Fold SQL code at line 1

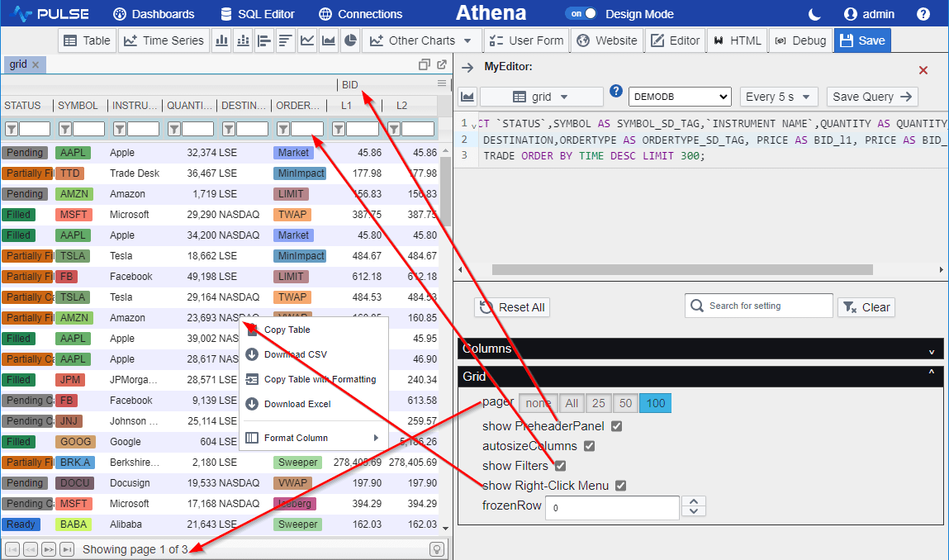click(474, 126)
